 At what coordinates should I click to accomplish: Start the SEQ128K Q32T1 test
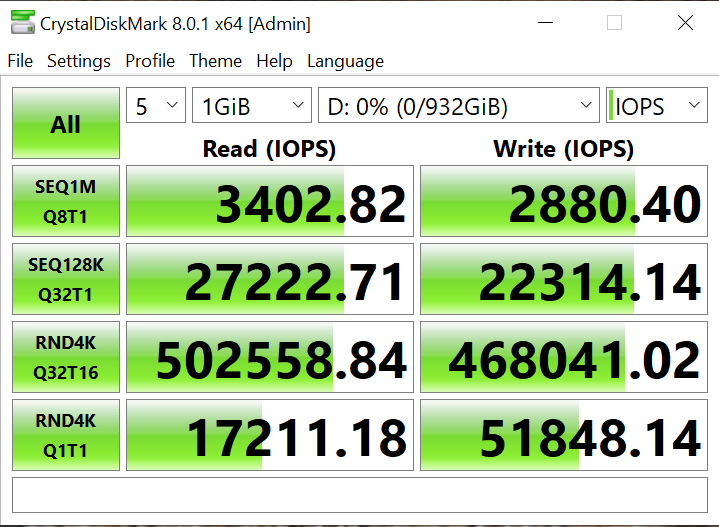pyautogui.click(x=66, y=279)
